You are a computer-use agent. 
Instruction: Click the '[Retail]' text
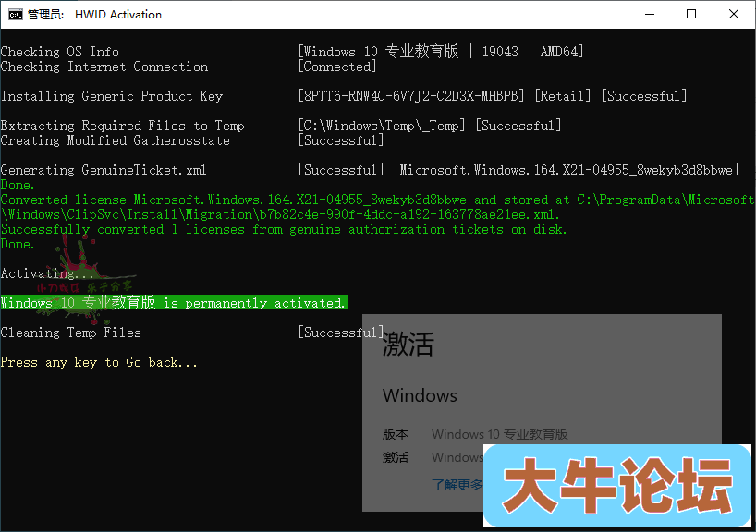click(563, 96)
